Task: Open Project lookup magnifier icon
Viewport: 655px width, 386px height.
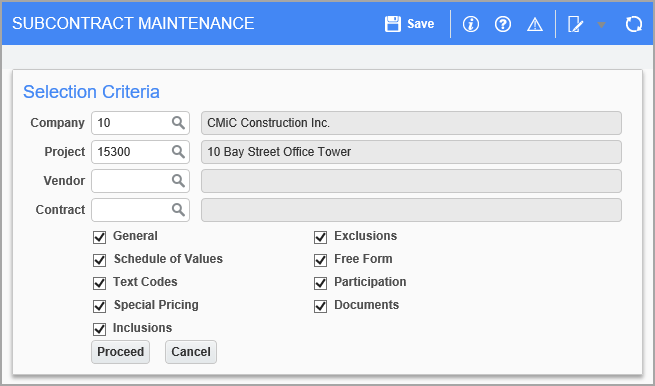Action: point(178,152)
